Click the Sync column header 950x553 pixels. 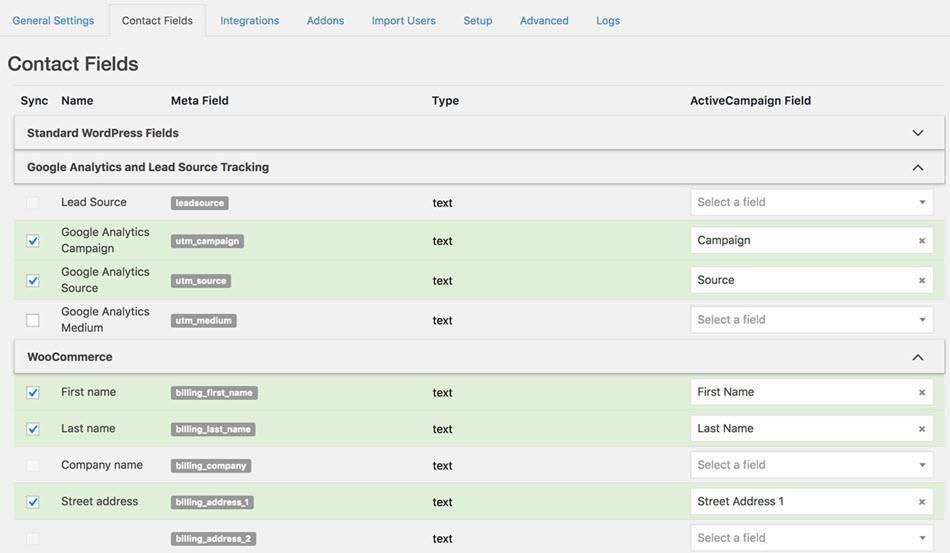click(x=34, y=101)
